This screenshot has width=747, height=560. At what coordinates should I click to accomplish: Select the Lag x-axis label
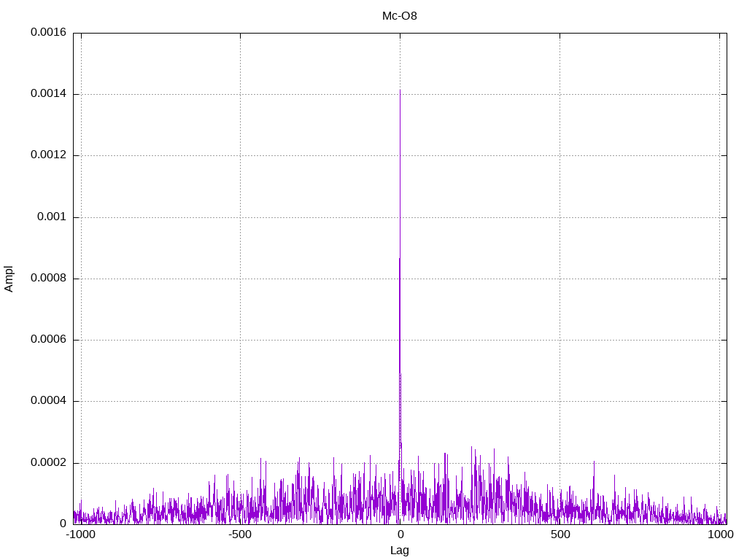(x=400, y=551)
